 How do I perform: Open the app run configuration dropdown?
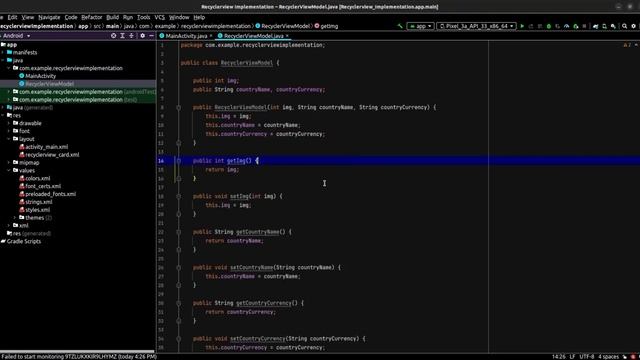pyautogui.click(x=420, y=26)
